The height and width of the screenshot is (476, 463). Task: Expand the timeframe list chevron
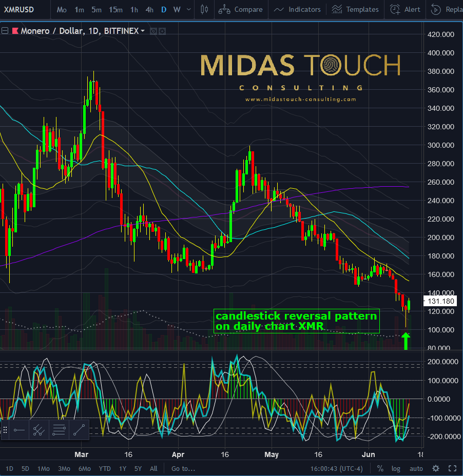tap(189, 10)
